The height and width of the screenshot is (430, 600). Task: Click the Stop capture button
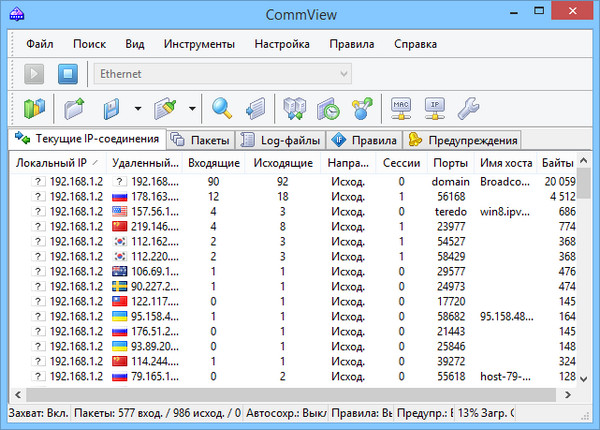67,74
